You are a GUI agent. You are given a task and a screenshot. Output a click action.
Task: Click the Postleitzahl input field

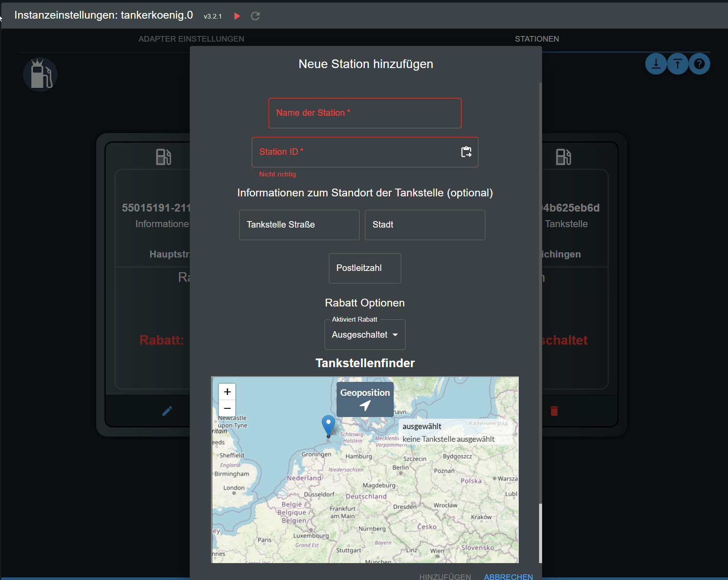click(365, 268)
